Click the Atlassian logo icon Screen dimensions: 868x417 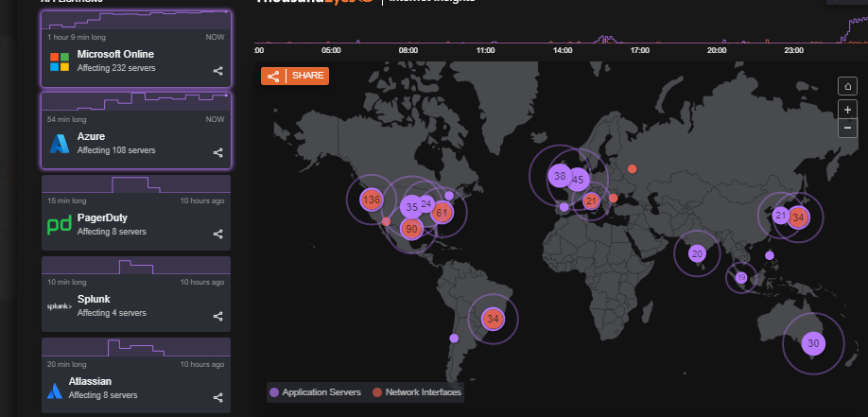tap(54, 391)
